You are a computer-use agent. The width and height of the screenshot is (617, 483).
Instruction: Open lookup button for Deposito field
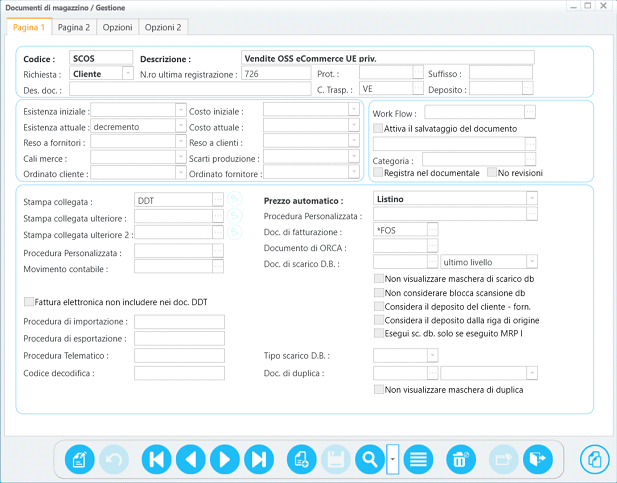click(x=528, y=88)
